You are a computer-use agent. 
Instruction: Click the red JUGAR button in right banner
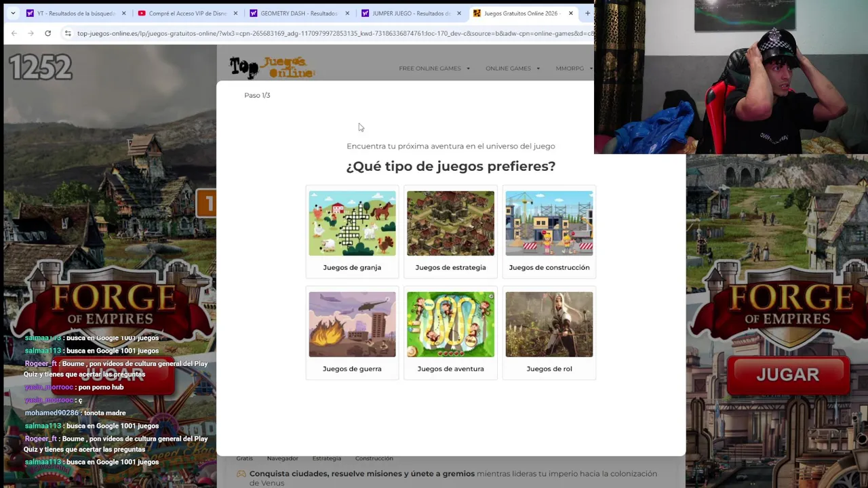click(x=787, y=375)
